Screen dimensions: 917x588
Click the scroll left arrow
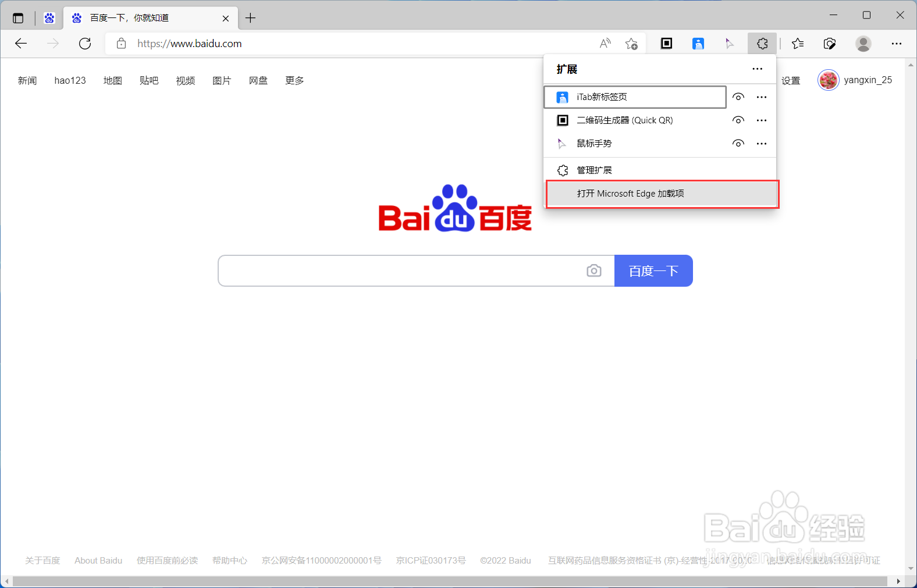(x=6, y=582)
